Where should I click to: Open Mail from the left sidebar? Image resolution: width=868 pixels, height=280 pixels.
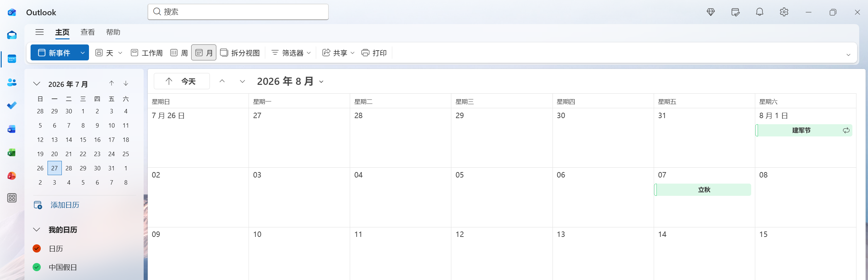pos(12,35)
